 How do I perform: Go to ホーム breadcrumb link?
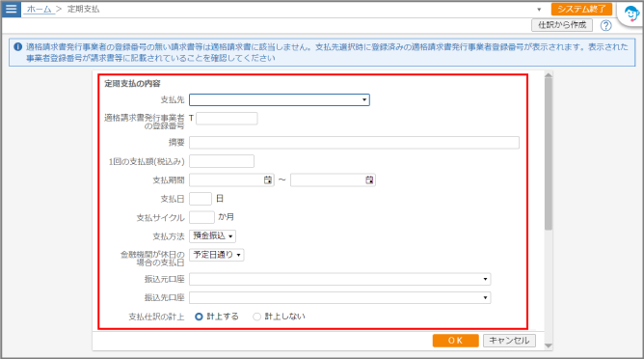[39, 9]
